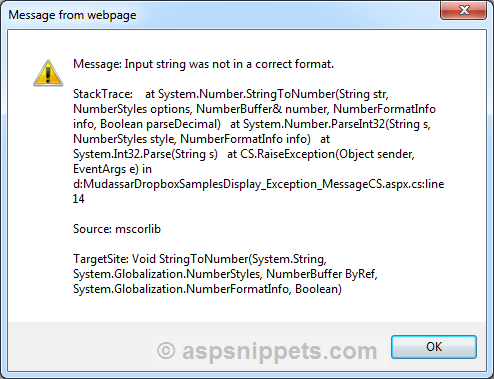Click the line number 14 text

(x=79, y=199)
